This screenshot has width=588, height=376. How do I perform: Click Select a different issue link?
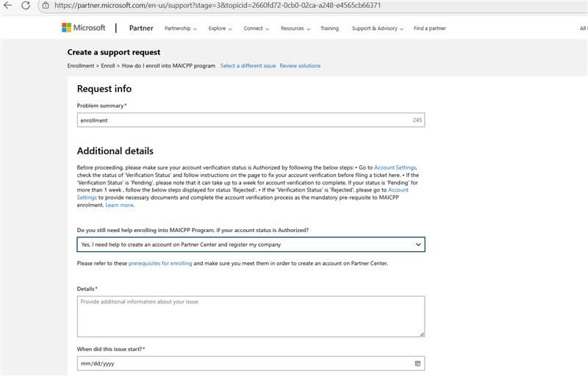pyautogui.click(x=248, y=65)
